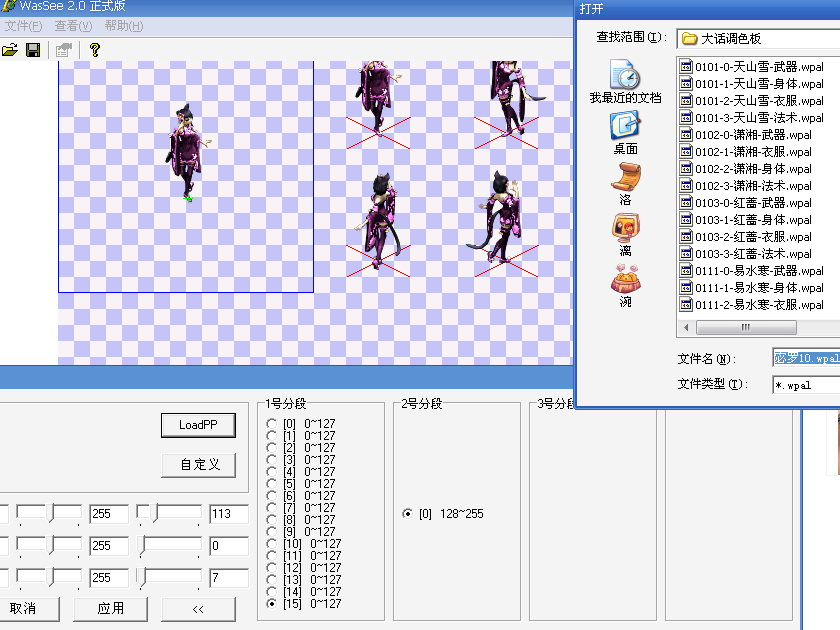Select radio [15] 0~127 in 1号分段
The width and height of the screenshot is (840, 630).
[272, 604]
